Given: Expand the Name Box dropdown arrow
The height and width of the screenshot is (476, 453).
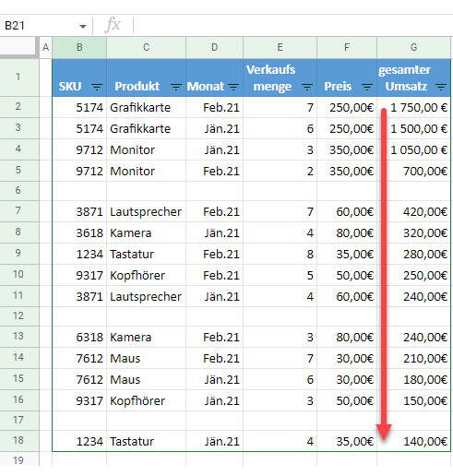Looking at the screenshot, I should (83, 27).
